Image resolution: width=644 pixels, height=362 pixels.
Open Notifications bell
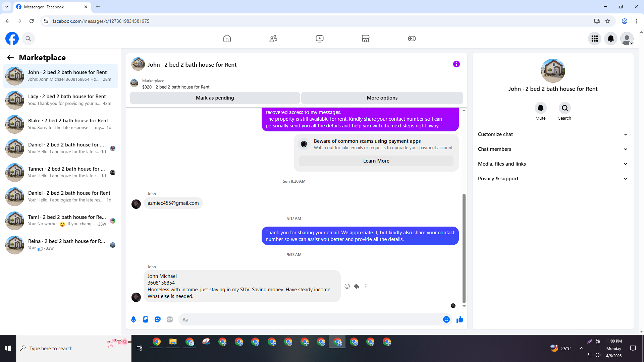[x=611, y=39]
